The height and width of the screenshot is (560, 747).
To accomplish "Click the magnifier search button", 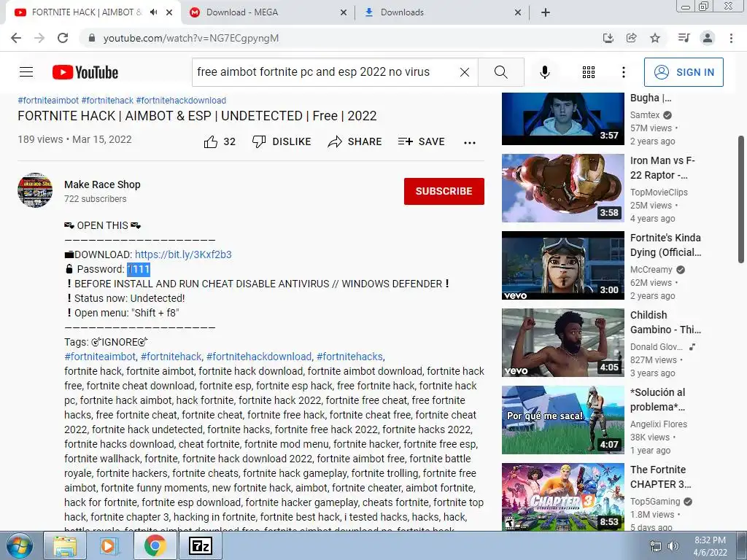I will tap(500, 72).
